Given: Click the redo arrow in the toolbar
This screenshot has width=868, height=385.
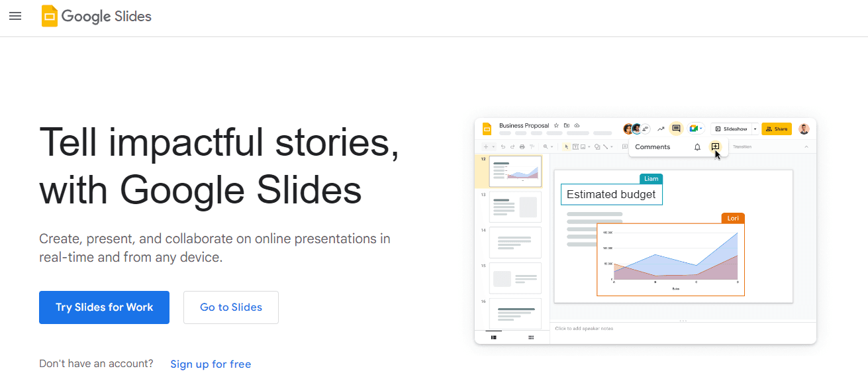Looking at the screenshot, I should (512, 146).
